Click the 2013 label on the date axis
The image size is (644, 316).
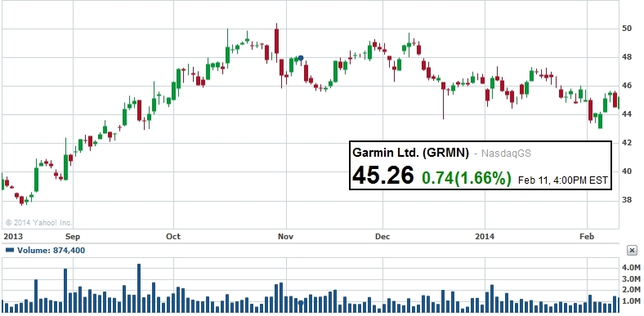13,236
